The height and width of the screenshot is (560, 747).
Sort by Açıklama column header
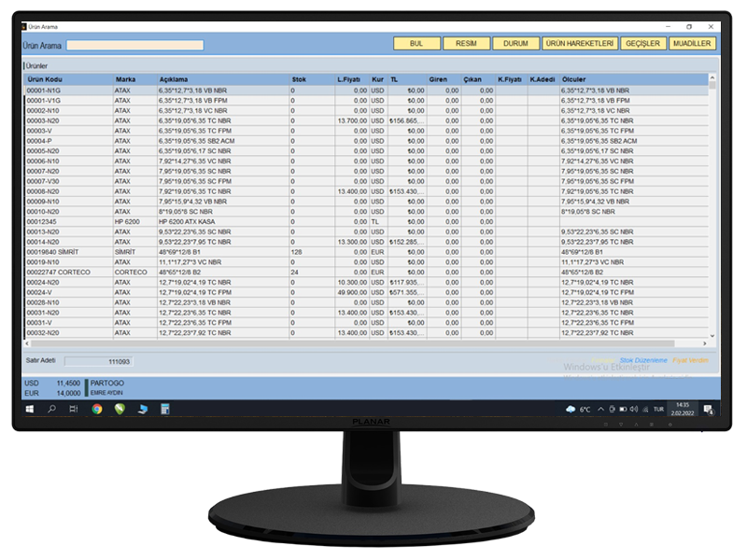point(222,79)
